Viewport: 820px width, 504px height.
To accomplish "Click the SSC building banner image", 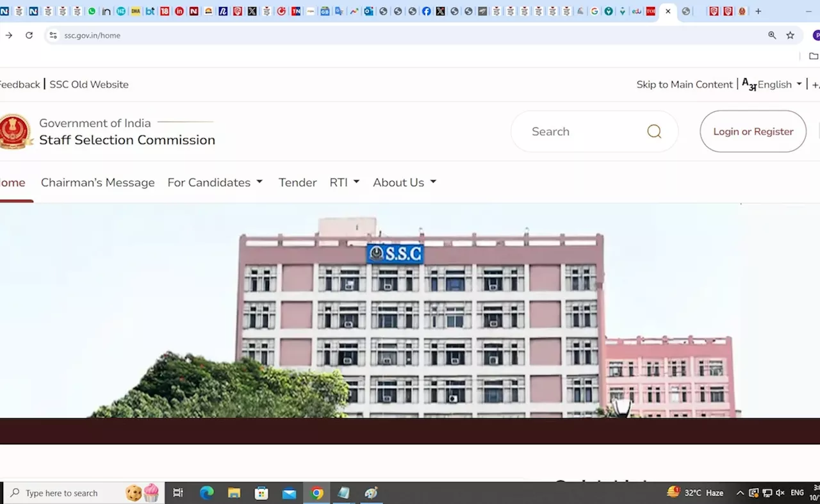I will [x=410, y=311].
